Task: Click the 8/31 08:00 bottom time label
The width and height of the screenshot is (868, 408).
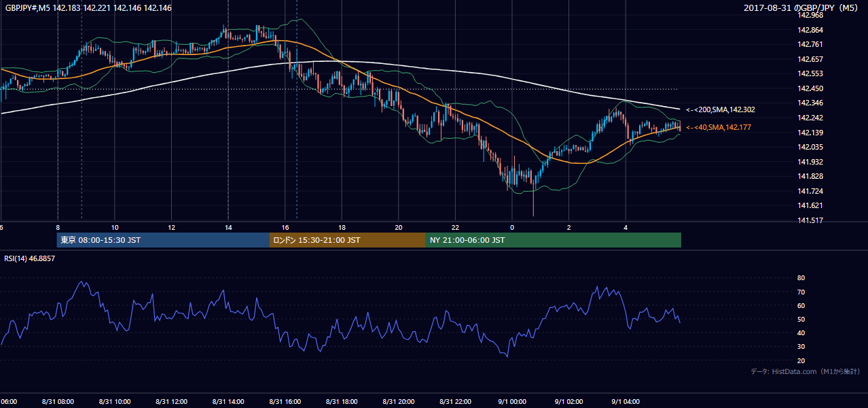Action: point(58,402)
